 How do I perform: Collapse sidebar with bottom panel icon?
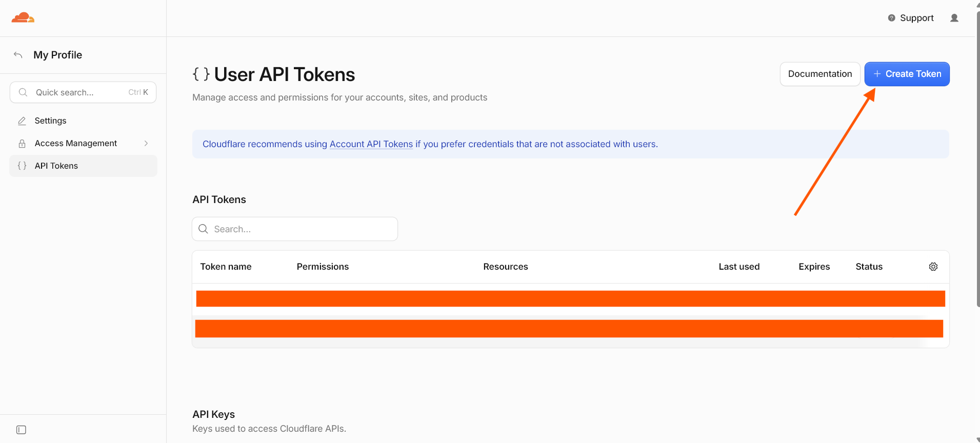click(x=21, y=430)
